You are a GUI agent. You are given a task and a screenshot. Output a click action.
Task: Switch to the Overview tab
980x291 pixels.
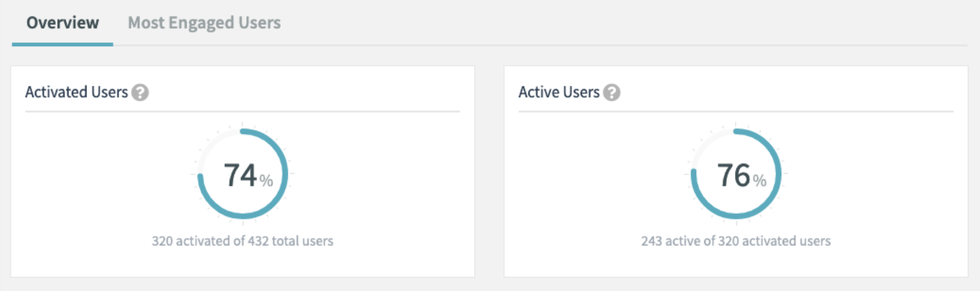[62, 23]
